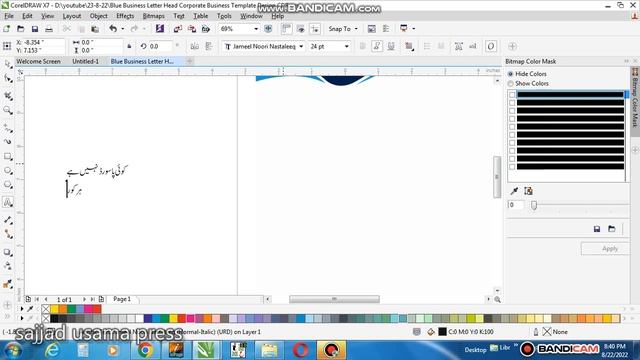Check the second color mask checkbox
Screen dimensions: 640x360
pos(512,102)
